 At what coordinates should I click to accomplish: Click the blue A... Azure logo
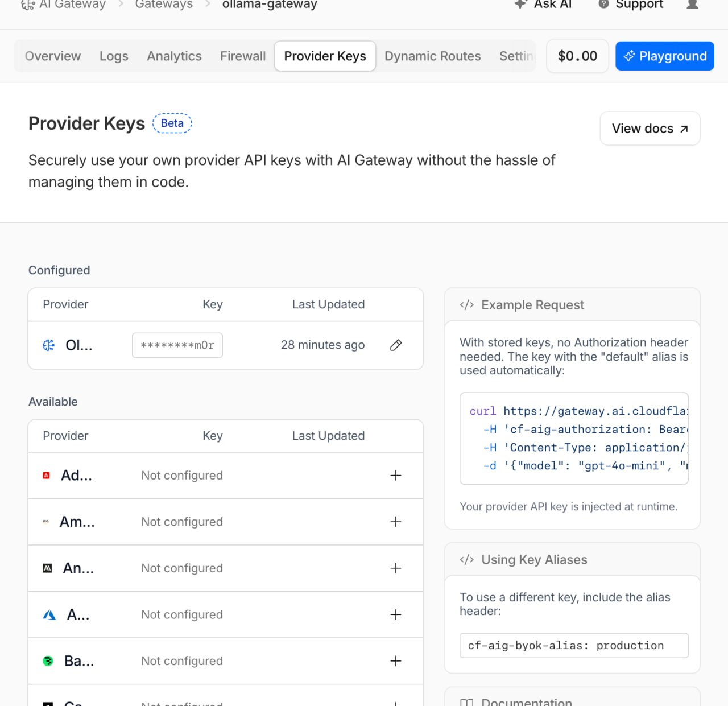49,614
